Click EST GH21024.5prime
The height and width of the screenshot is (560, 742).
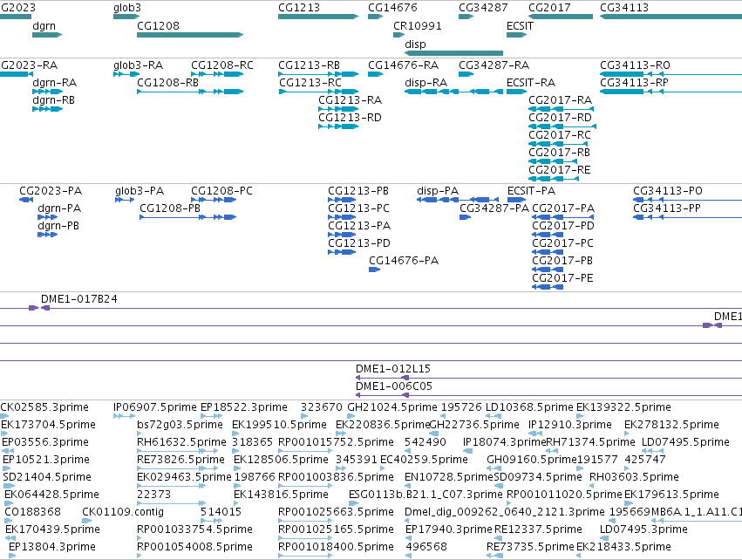(x=392, y=407)
